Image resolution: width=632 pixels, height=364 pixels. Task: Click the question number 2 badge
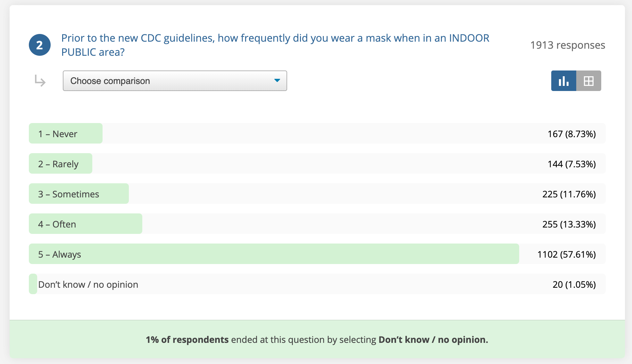(x=40, y=45)
